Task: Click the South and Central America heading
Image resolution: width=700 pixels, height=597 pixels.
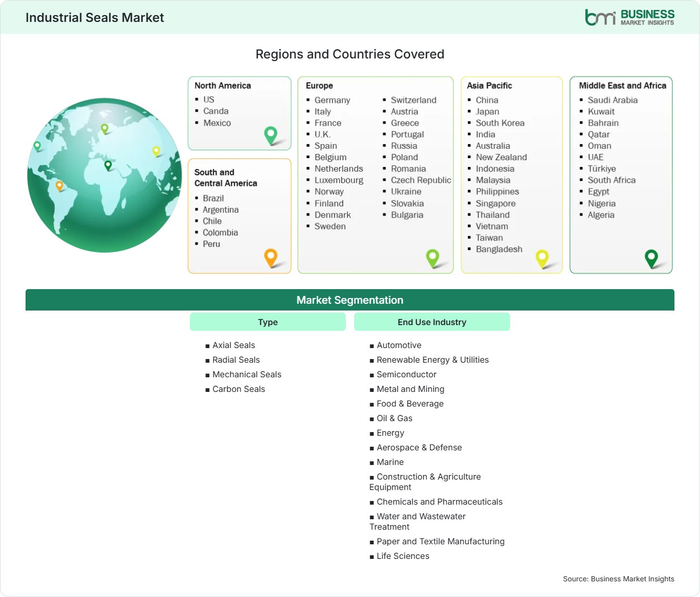Action: pyautogui.click(x=226, y=177)
